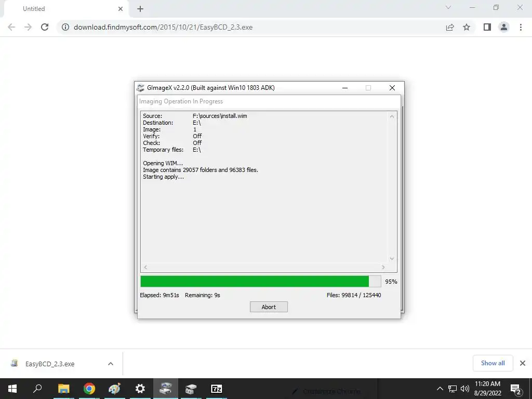
Task: Click 'Imaging Operation In Progress' header
Action: [x=181, y=101]
